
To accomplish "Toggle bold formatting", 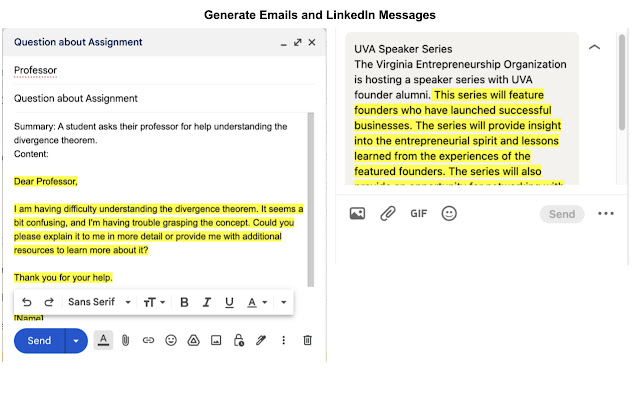I will 184,302.
